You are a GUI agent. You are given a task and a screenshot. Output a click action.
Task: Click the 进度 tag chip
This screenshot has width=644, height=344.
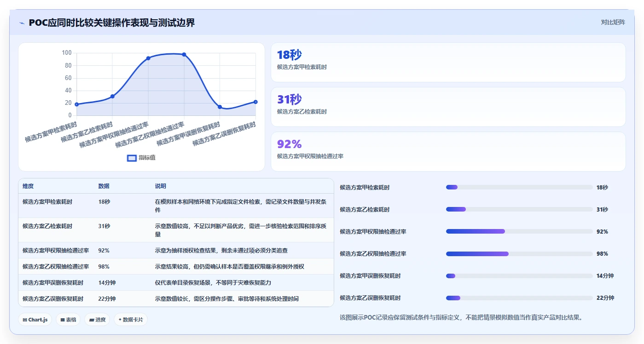click(x=97, y=320)
